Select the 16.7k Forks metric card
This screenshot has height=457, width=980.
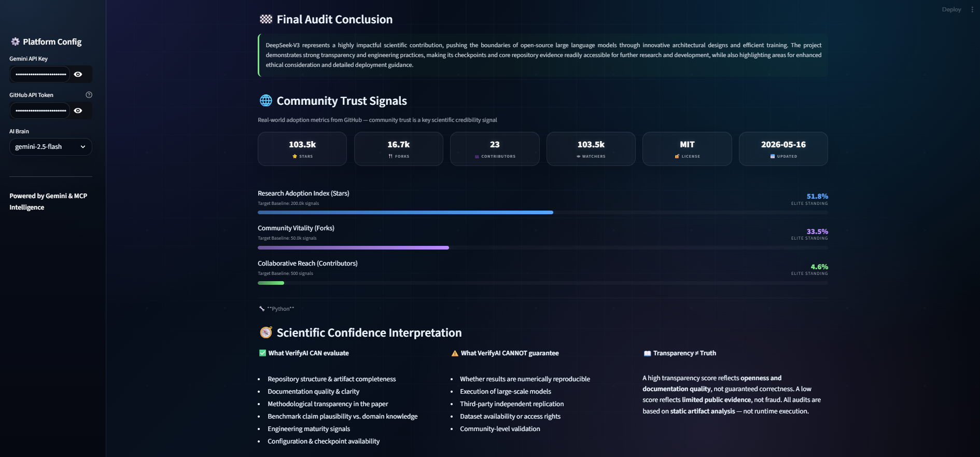point(399,149)
